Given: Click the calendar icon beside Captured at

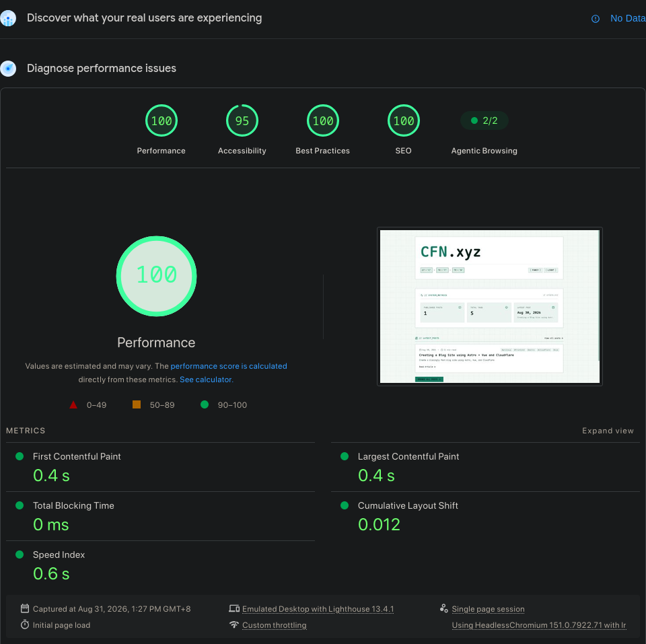Looking at the screenshot, I should (x=25, y=608).
